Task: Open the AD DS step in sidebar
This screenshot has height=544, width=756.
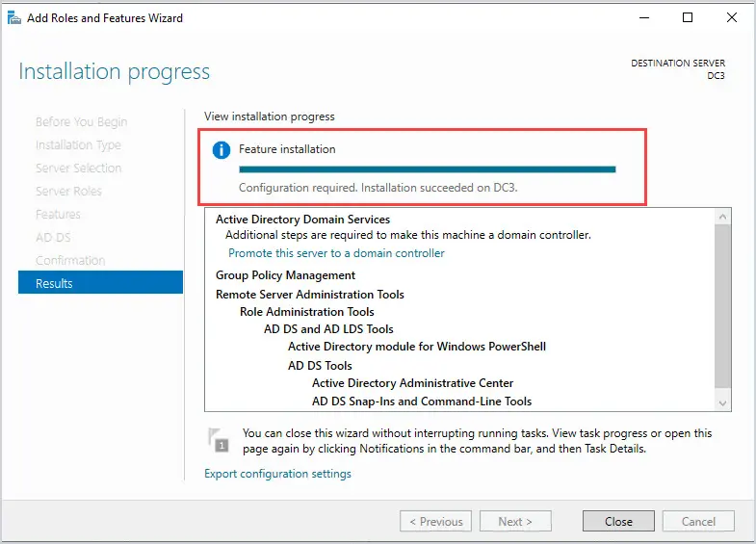Action: coord(53,237)
